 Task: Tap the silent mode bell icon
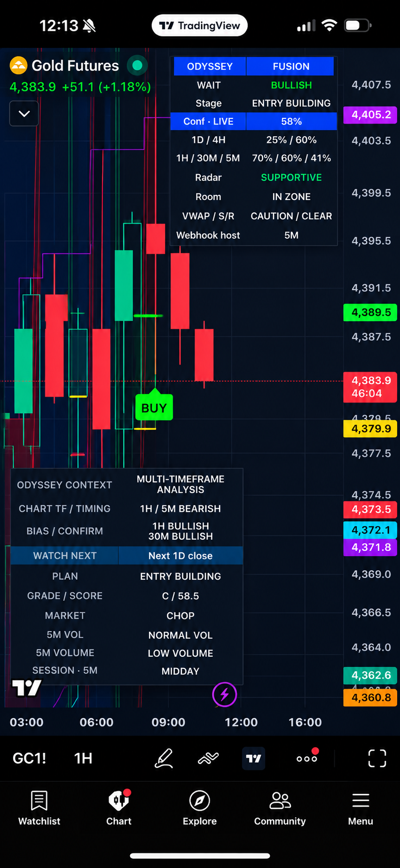89,26
